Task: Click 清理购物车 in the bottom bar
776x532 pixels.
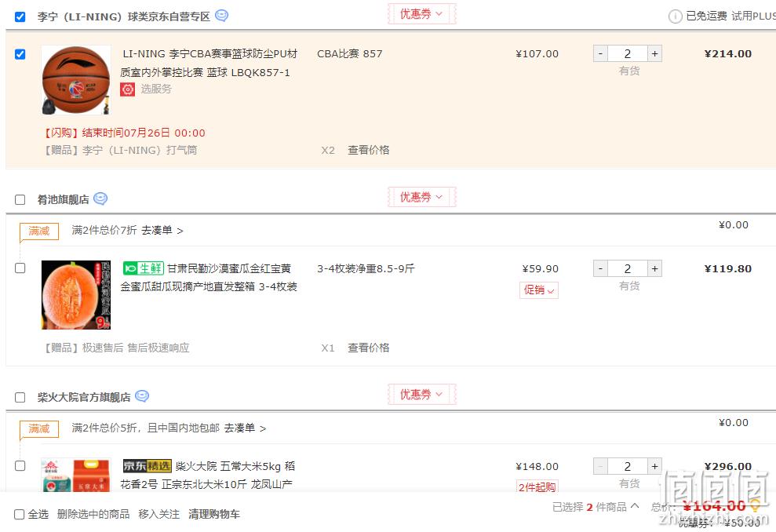Action: [213, 514]
